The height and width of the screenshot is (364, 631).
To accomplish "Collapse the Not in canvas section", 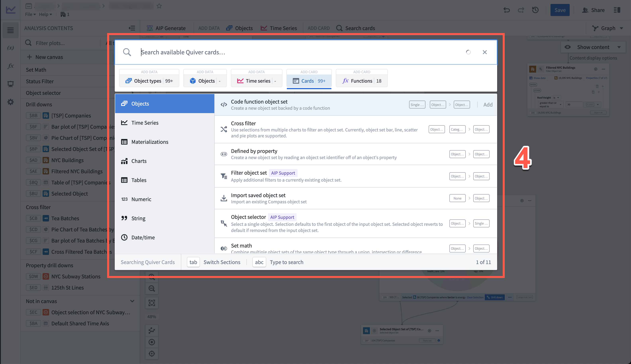I will click(132, 301).
